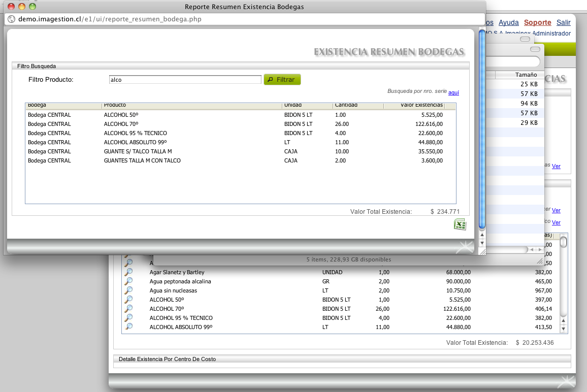The height and width of the screenshot is (392, 587).
Task: Click the Filtrar button
Action: coord(282,79)
